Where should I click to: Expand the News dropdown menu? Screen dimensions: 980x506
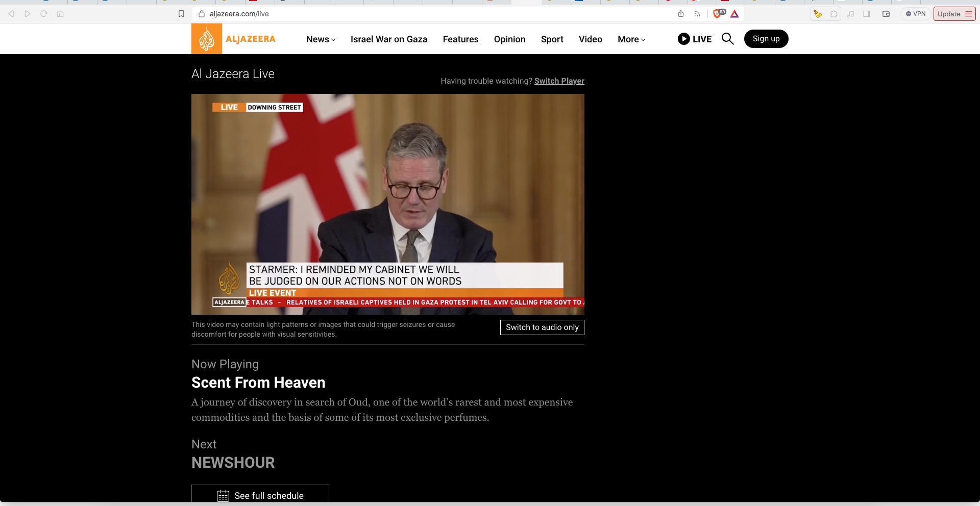321,39
